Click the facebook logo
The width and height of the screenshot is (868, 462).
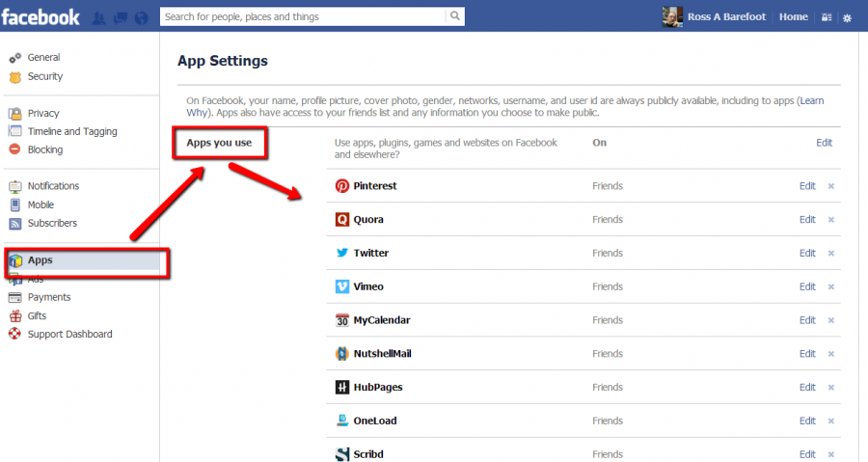click(41, 17)
